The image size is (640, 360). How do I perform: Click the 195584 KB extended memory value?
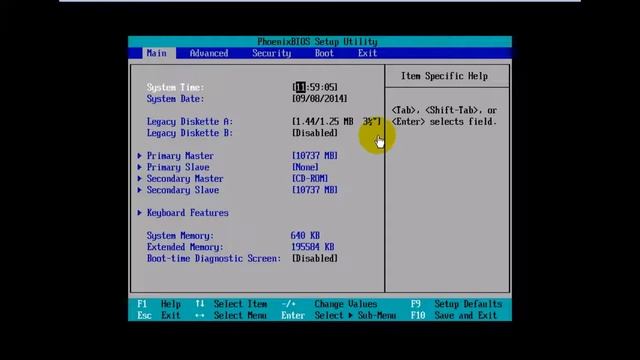click(313, 247)
